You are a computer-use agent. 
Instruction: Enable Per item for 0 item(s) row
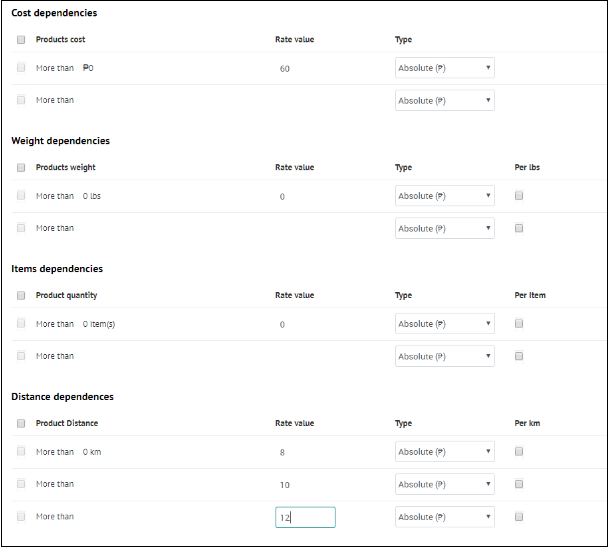(x=519, y=323)
